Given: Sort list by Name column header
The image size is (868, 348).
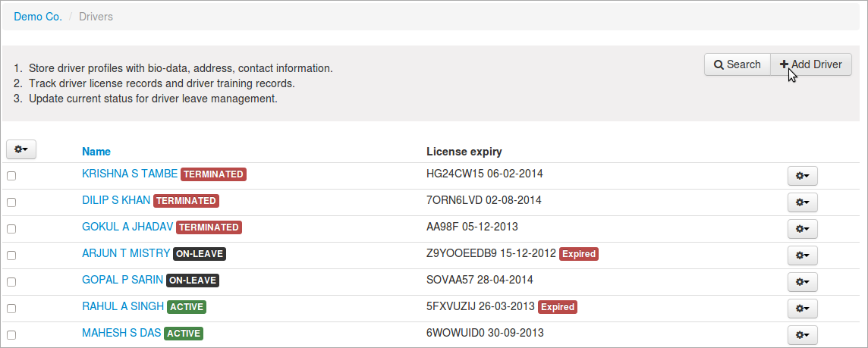Looking at the screenshot, I should pos(96,152).
